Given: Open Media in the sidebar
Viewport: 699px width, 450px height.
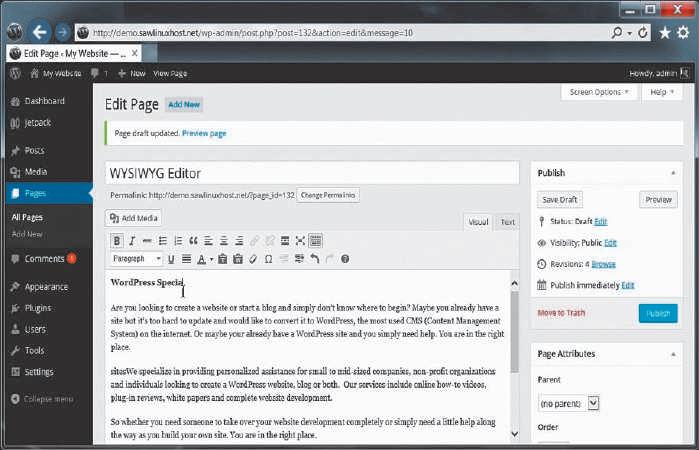Looking at the screenshot, I should [x=36, y=172].
